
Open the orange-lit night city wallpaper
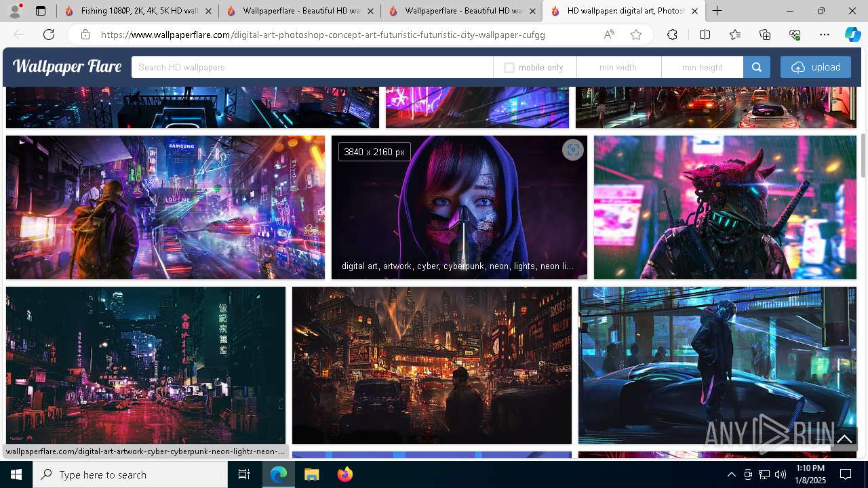point(432,365)
